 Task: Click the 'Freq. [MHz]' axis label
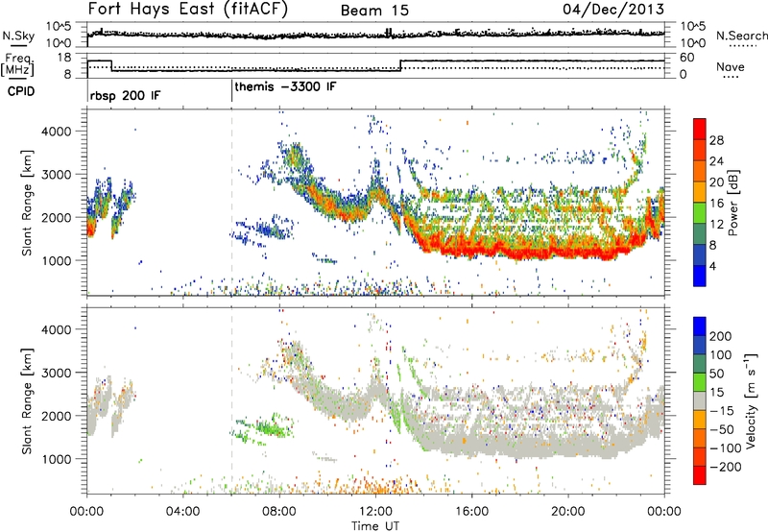17,64
